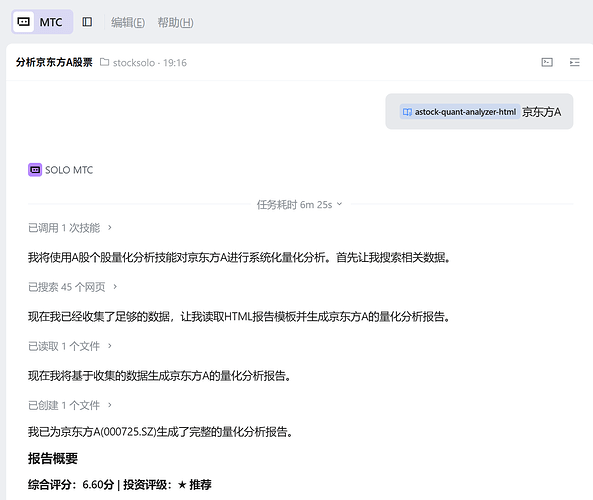Viewport: 593px width, 500px height.
Task: Click the MTC icon in mode button
Action: point(23,22)
